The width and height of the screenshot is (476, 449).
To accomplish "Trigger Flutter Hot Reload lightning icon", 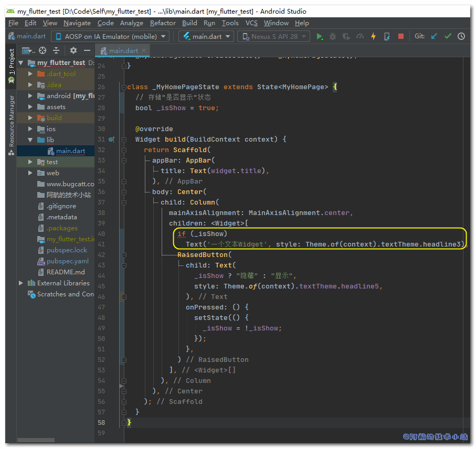I will pos(373,36).
